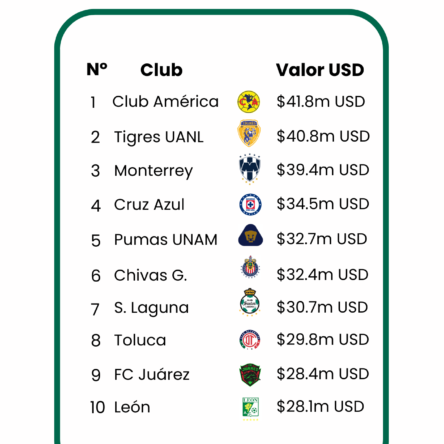Click the Nº column header

(x=97, y=69)
